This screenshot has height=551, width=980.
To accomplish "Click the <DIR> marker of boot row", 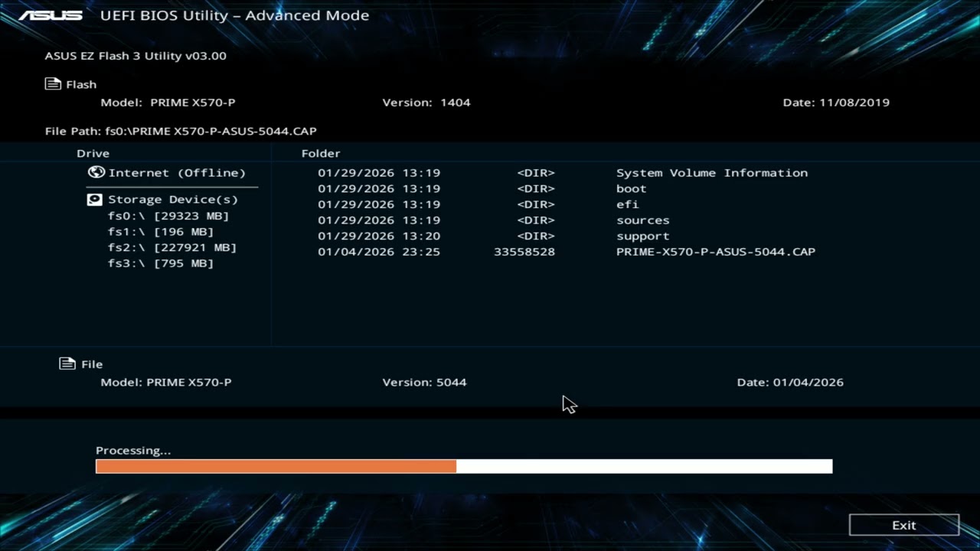I will (x=536, y=189).
